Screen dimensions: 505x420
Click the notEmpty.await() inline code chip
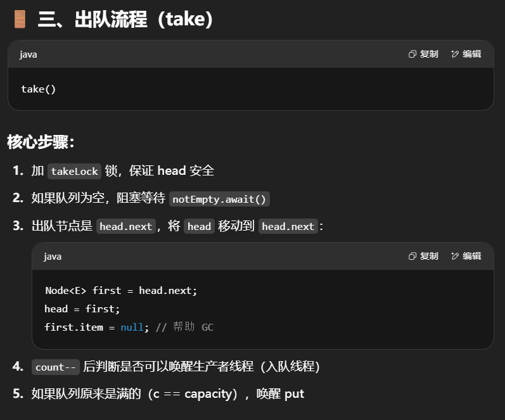coord(219,200)
